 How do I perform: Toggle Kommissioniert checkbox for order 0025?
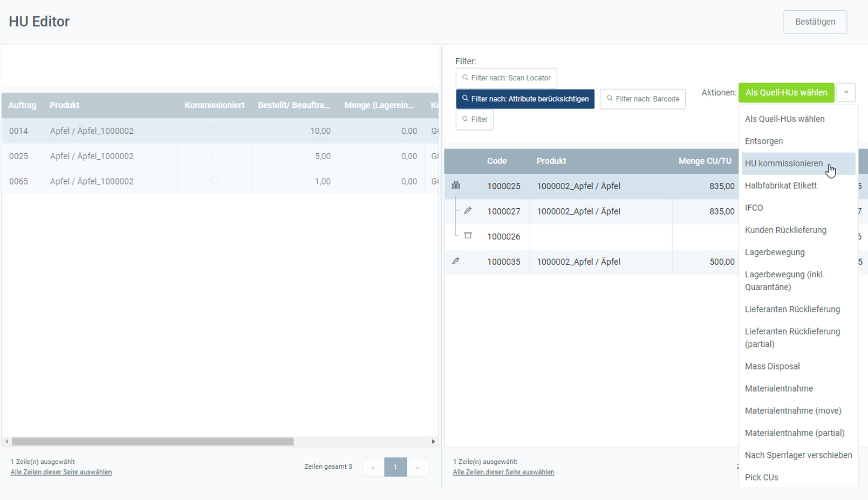[215, 155]
